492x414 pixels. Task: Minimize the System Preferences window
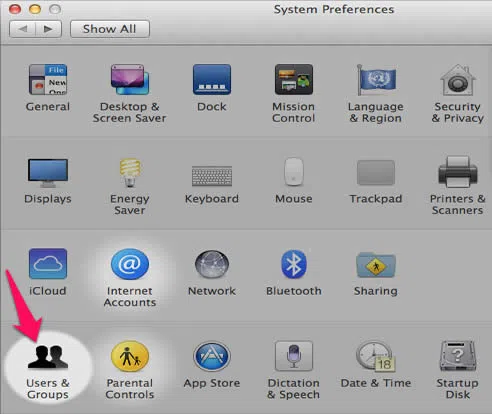35,9
